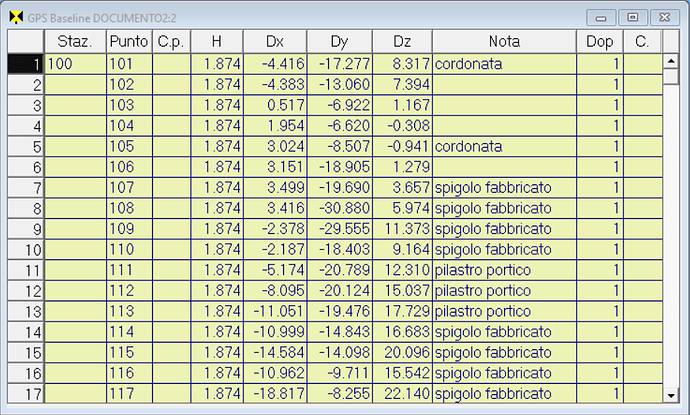Click Punto cell 102
The height and width of the screenshot is (415, 690).
pyautogui.click(x=129, y=84)
